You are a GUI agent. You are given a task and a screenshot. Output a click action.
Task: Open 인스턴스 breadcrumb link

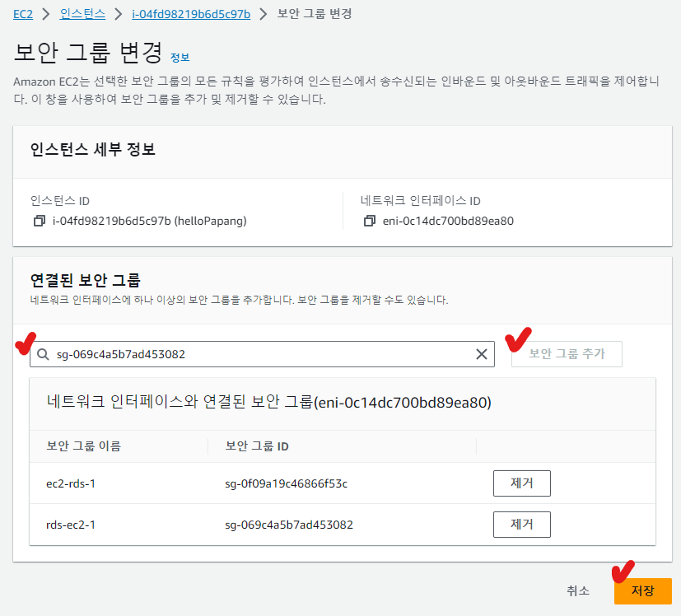coord(84,14)
